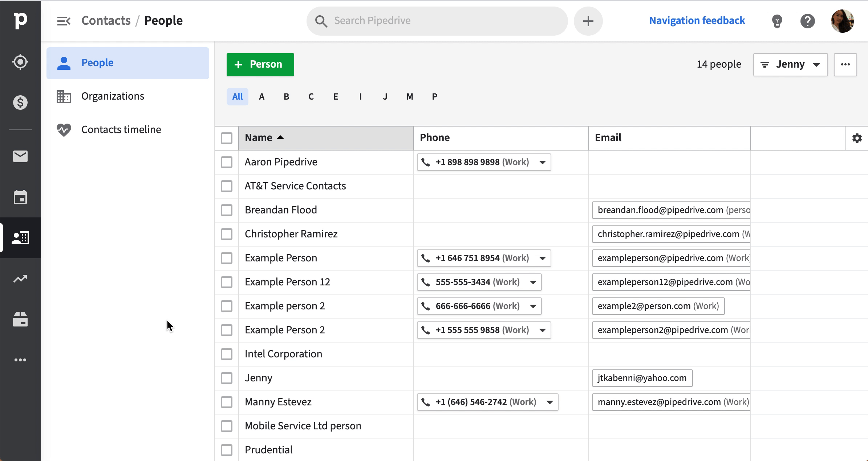Open the Manny Estevez contact
Viewport: 868px width, 461px height.
tap(278, 402)
